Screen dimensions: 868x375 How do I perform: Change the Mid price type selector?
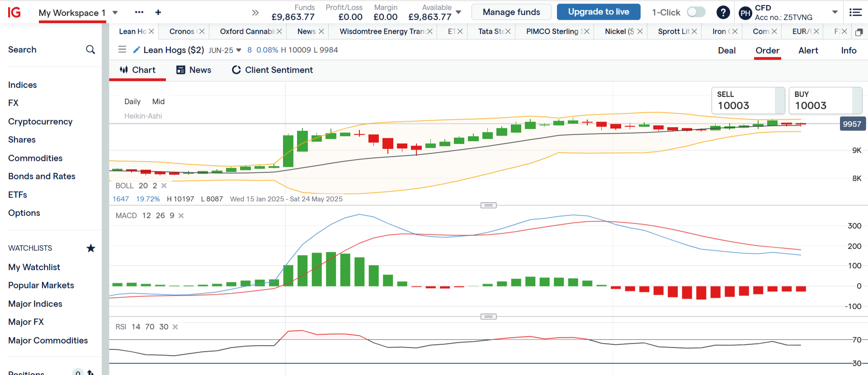click(x=158, y=102)
